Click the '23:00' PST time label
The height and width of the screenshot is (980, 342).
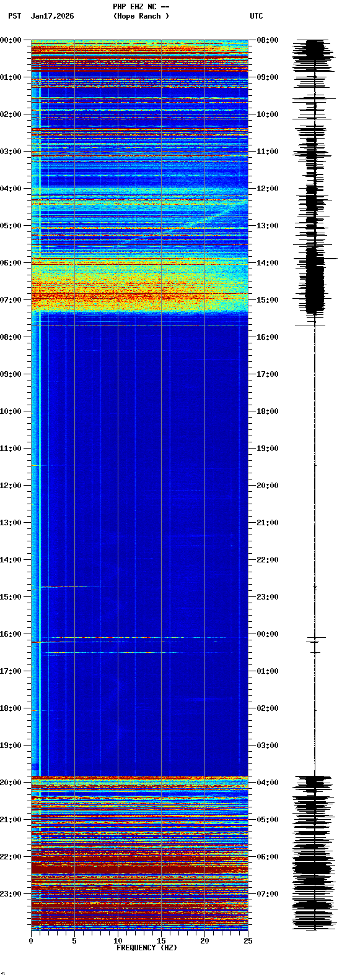pos(11,894)
